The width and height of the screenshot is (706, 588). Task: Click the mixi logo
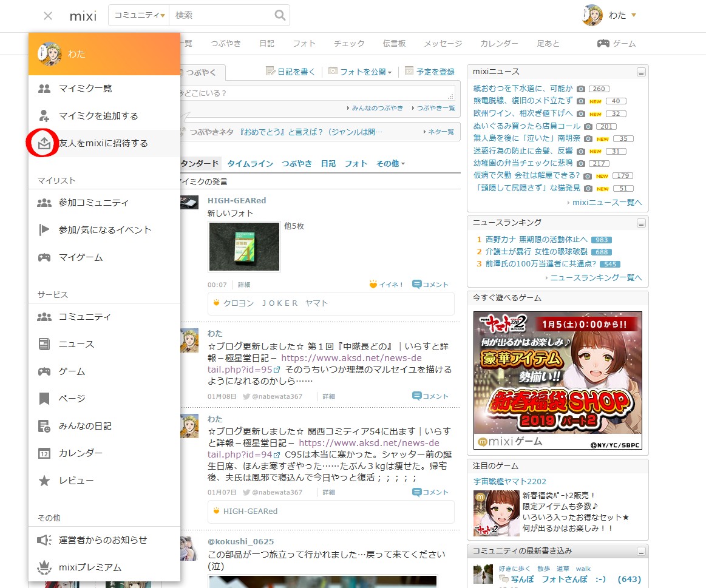point(83,16)
